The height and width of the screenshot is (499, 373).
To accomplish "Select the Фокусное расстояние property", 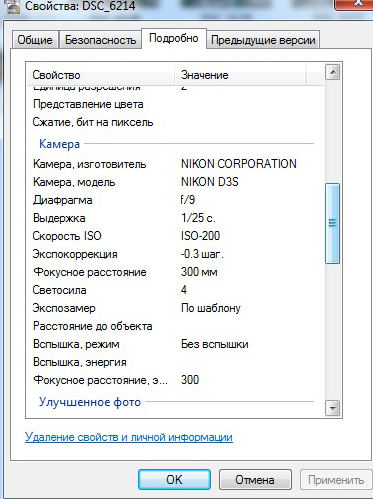I will [90, 272].
